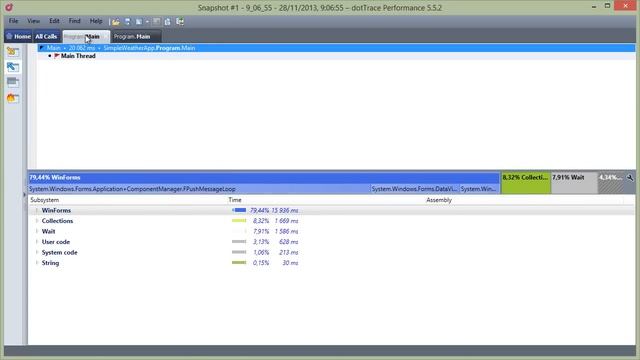Maximize the dotTrace window
The width and height of the screenshot is (640, 360).
click(607, 6)
